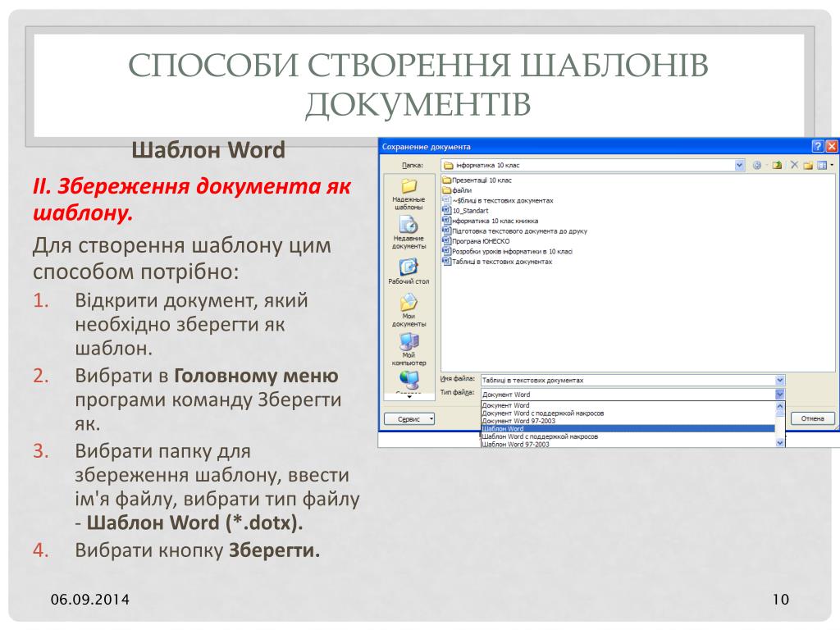840x630 pixels.
Task: Select the 'Презентації 10 клас' folder
Action: 477,180
